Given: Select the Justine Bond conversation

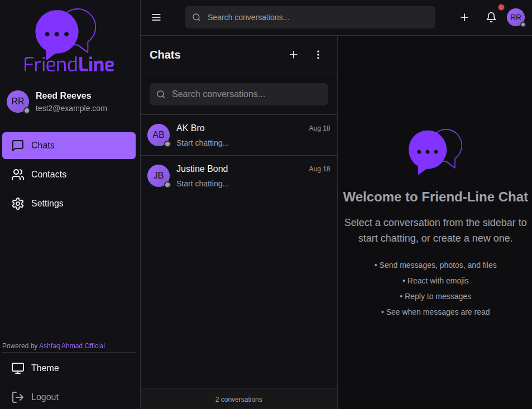Looking at the screenshot, I should click(x=246, y=176).
